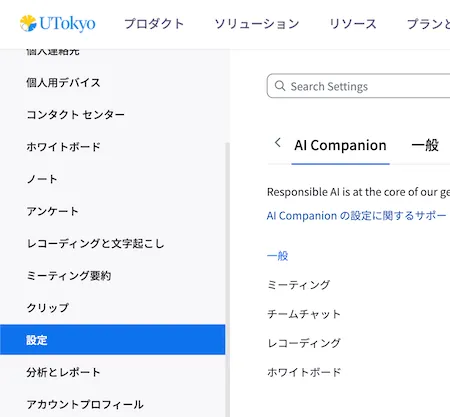Jump to the ミーティング section
This screenshot has height=417, width=450.
click(x=299, y=285)
